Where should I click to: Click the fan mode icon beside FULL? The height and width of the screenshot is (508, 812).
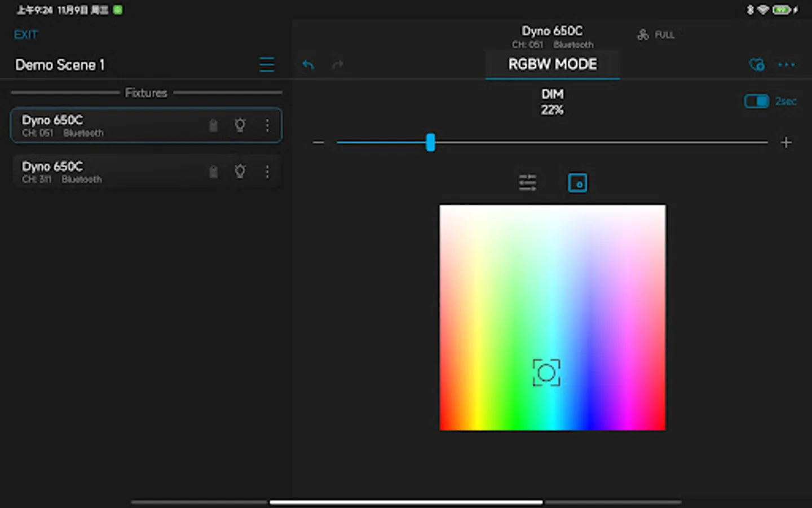click(x=643, y=35)
